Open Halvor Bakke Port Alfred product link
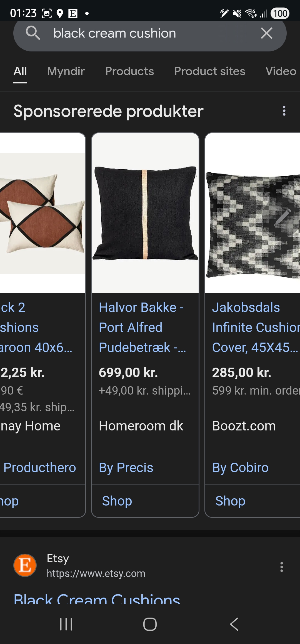This screenshot has height=644, width=300. click(142, 327)
